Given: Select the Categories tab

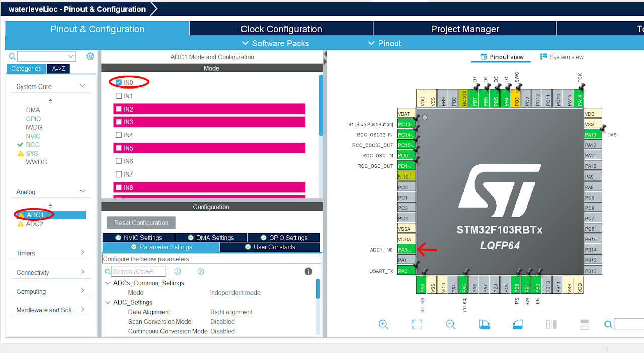Looking at the screenshot, I should 26,69.
